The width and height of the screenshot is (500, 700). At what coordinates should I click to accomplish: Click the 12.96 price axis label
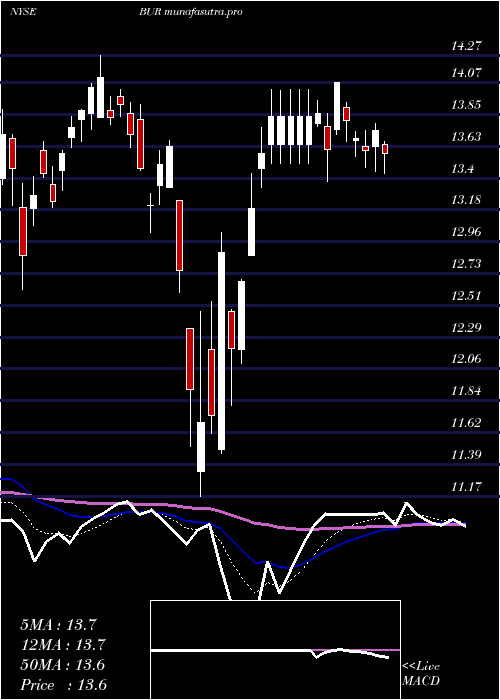pos(467,232)
